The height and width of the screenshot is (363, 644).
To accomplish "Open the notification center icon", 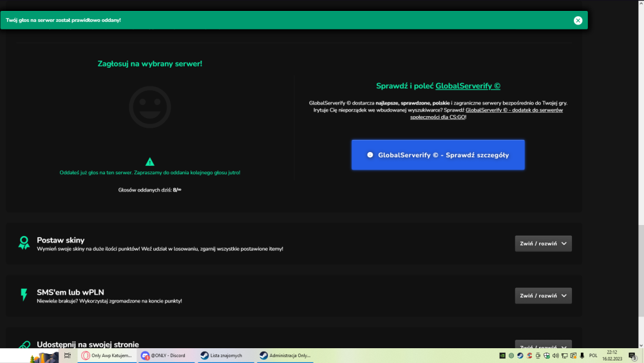I will coord(633,356).
